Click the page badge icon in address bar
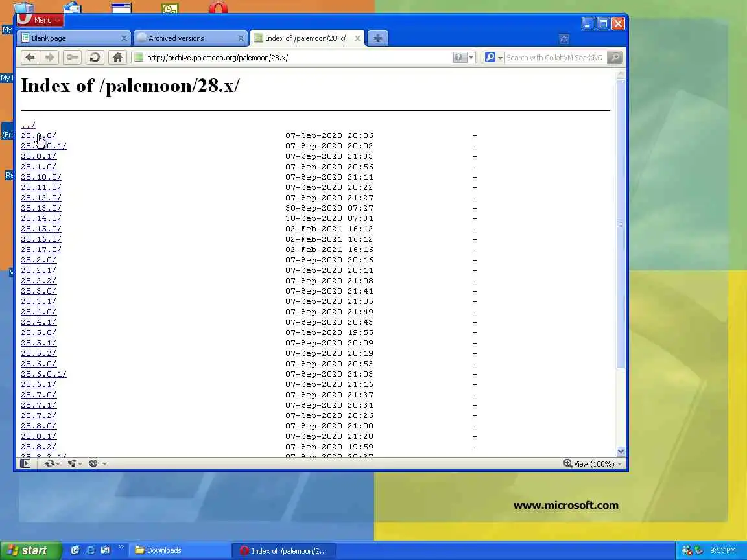 pyautogui.click(x=139, y=58)
